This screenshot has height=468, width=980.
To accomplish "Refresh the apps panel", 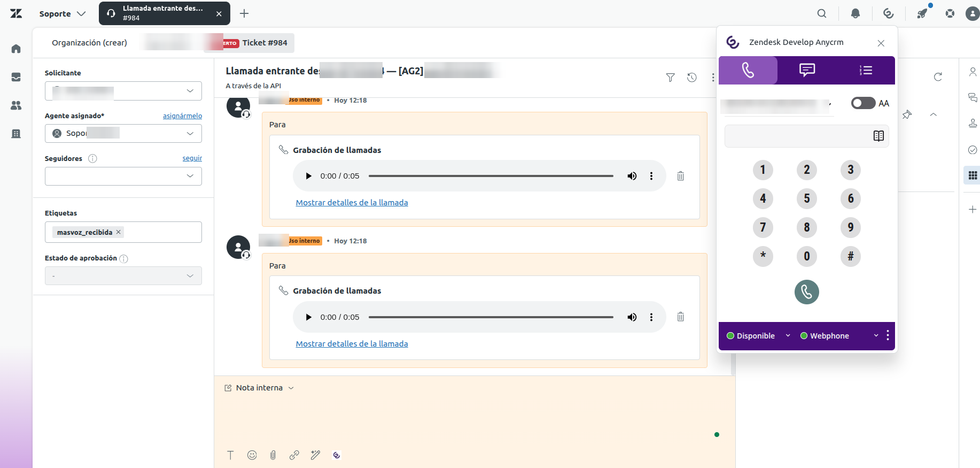I will (x=938, y=77).
